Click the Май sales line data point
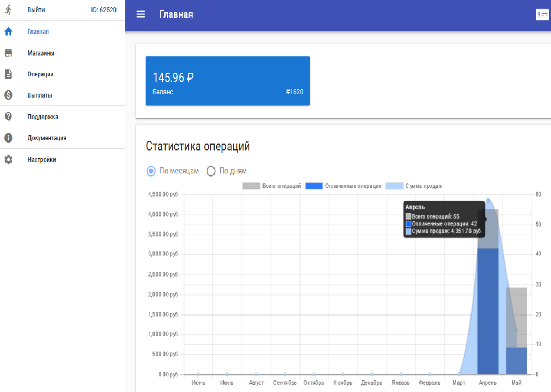Image resolution: width=551 pixels, height=392 pixels. tap(516, 330)
